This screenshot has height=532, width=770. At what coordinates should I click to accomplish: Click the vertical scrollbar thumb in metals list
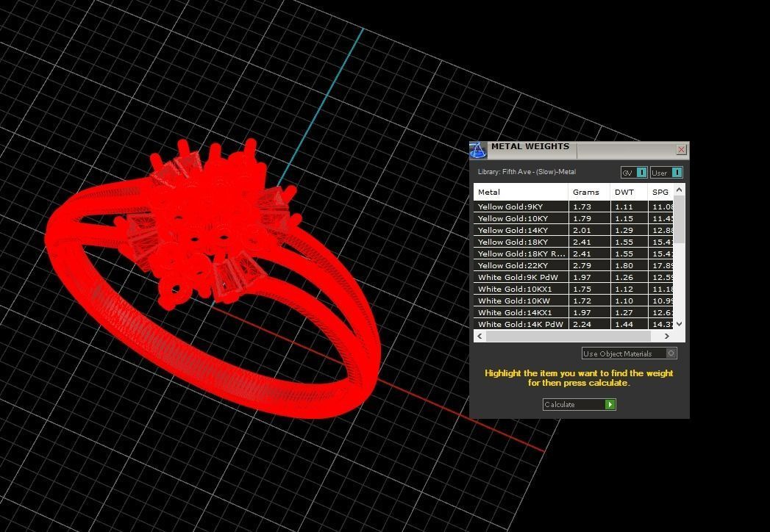(x=679, y=219)
